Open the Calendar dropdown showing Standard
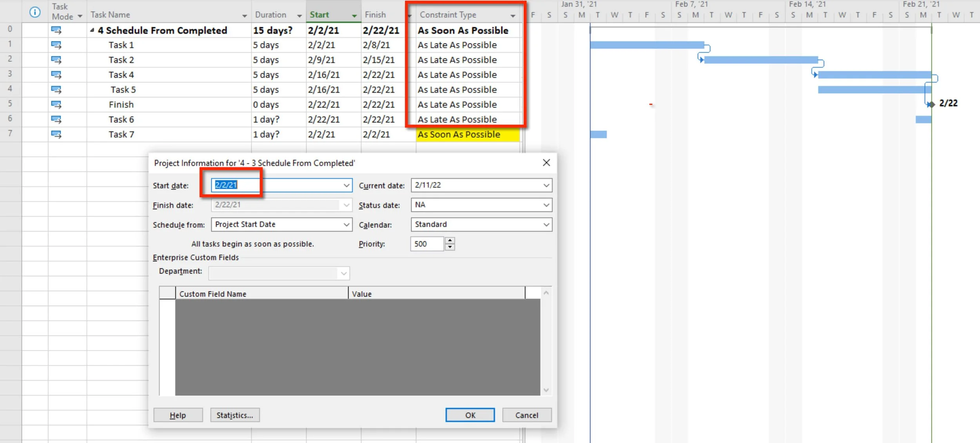This screenshot has width=980, height=443. 546,225
